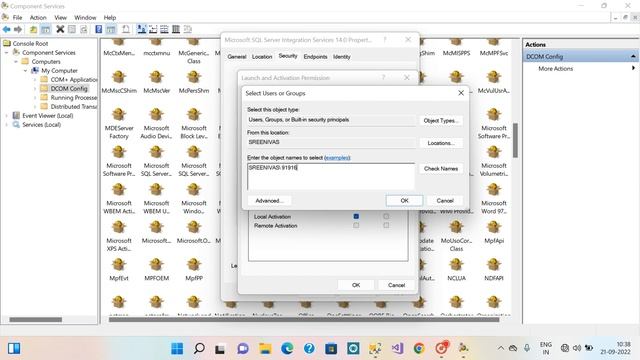This screenshot has height=360, width=640.
Task: Click the Locations... button
Action: [x=441, y=143]
